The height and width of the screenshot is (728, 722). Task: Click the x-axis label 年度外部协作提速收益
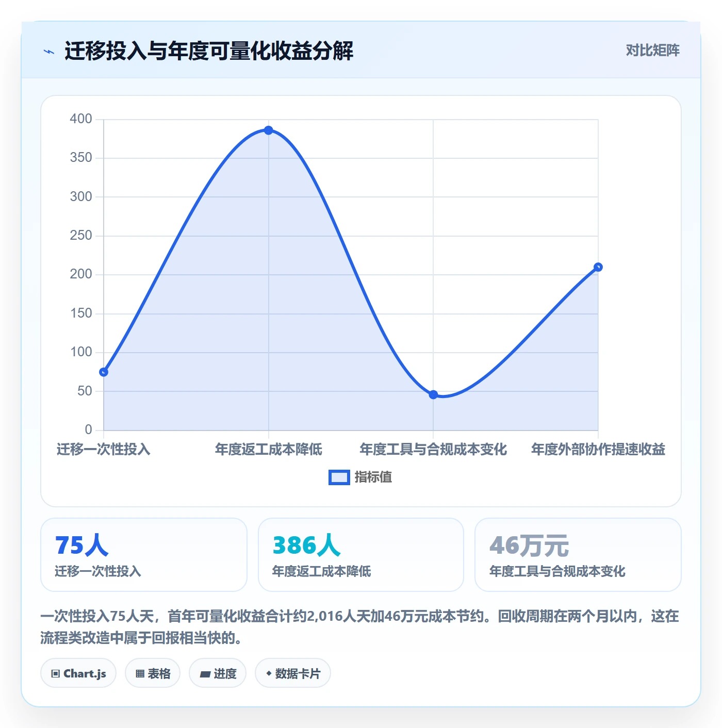click(x=598, y=450)
